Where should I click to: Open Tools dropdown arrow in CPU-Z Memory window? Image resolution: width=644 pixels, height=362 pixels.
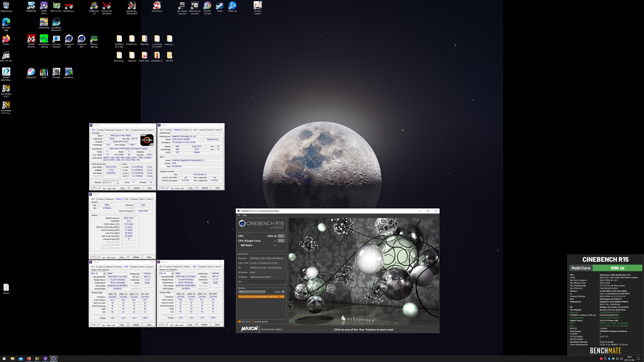128,257
